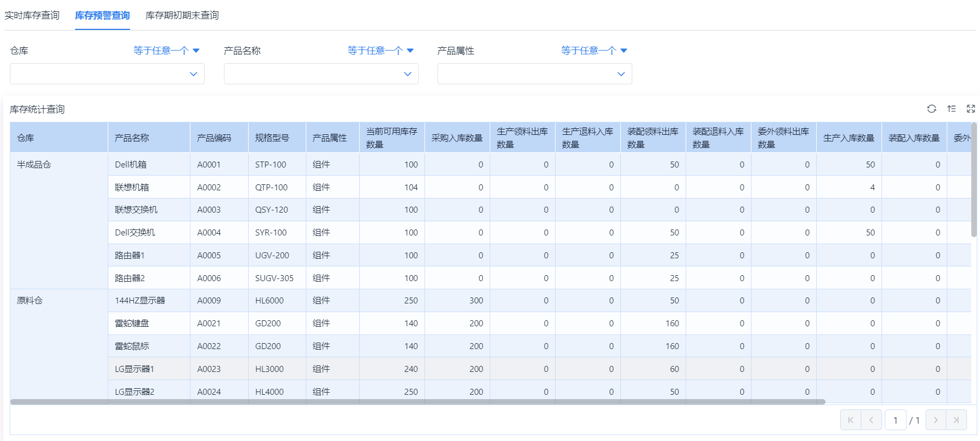This screenshot has width=980, height=441.
Task: Click the 雷蛇键盘 product name cell
Action: [149, 323]
